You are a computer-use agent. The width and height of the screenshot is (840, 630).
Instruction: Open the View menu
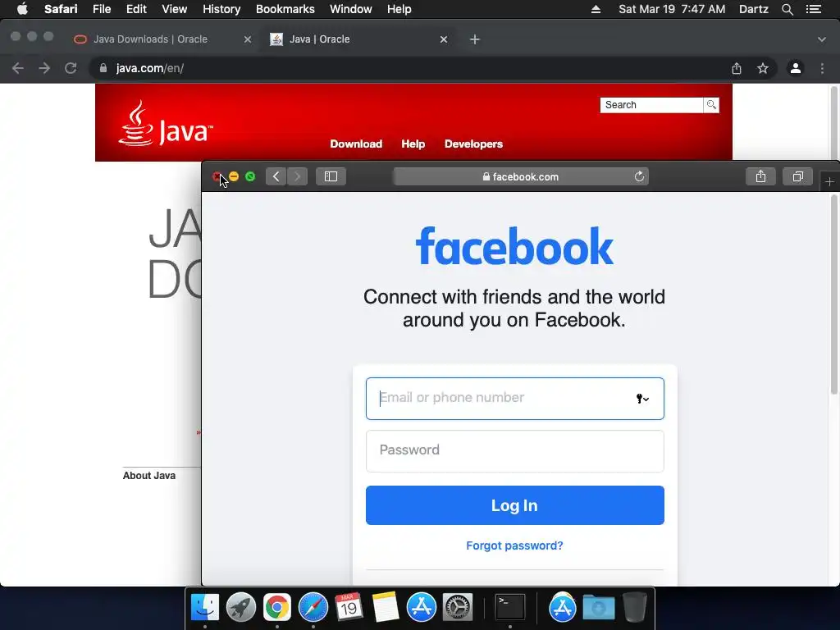coord(174,9)
